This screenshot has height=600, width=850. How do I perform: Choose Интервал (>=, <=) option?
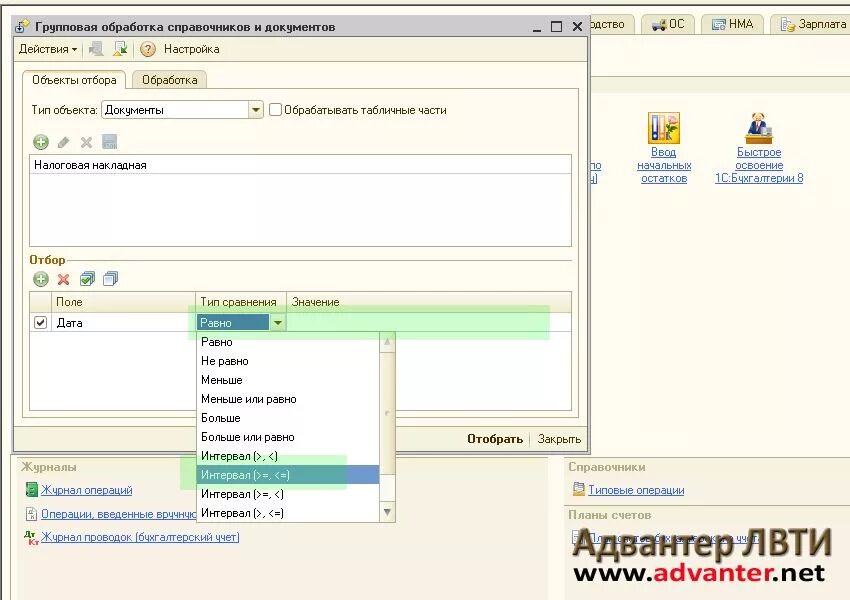point(288,475)
